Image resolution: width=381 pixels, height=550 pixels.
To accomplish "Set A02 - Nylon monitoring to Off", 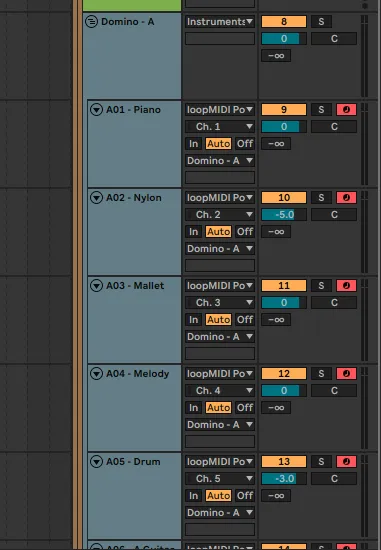I will click(245, 232).
